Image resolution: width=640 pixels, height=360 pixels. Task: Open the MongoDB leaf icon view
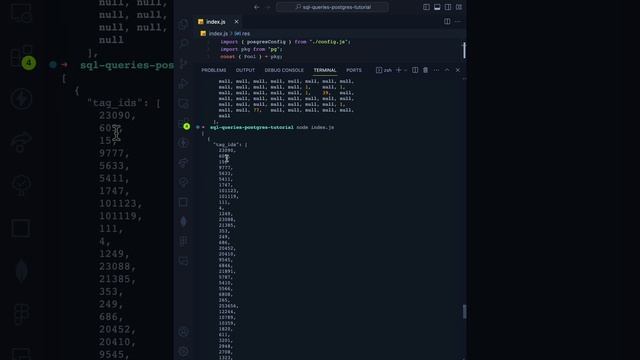(184, 222)
